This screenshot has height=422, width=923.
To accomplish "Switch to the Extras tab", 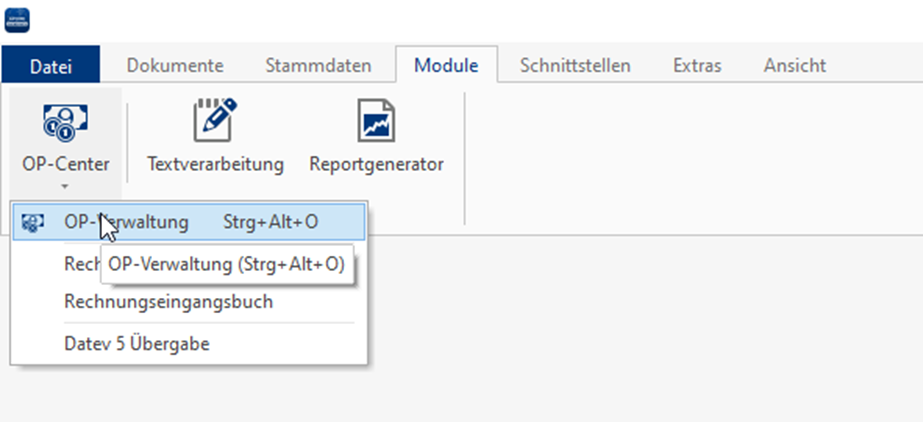I will pyautogui.click(x=697, y=66).
